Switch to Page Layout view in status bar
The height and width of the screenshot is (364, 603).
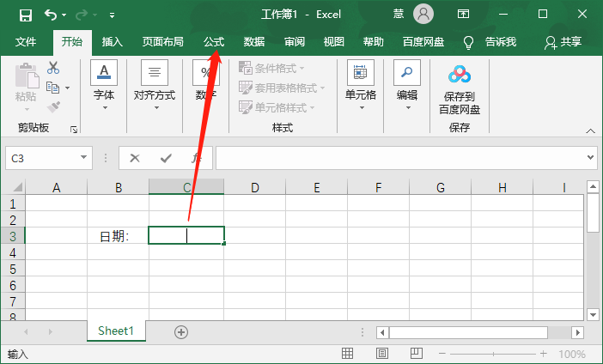(384, 354)
